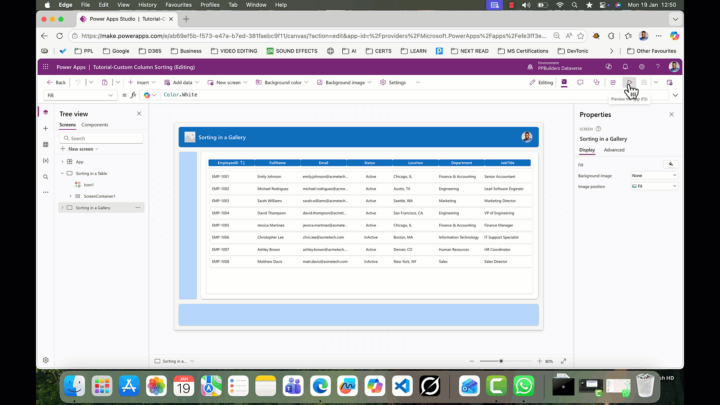
Task: Click the zoom in plus button
Action: [539, 361]
